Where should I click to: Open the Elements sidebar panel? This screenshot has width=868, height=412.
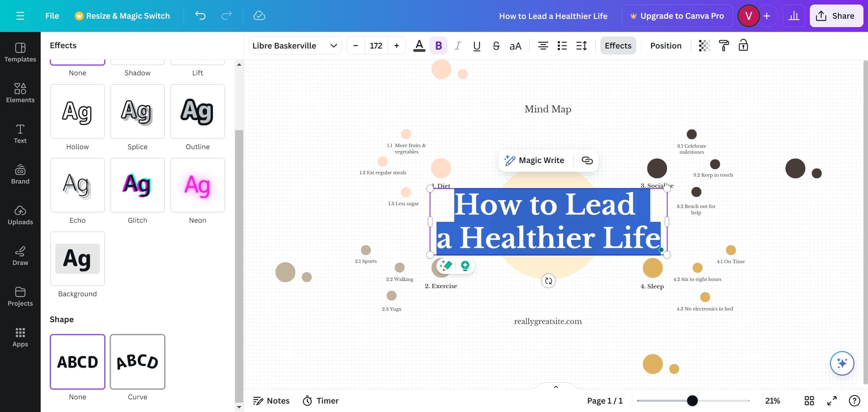tap(20, 93)
